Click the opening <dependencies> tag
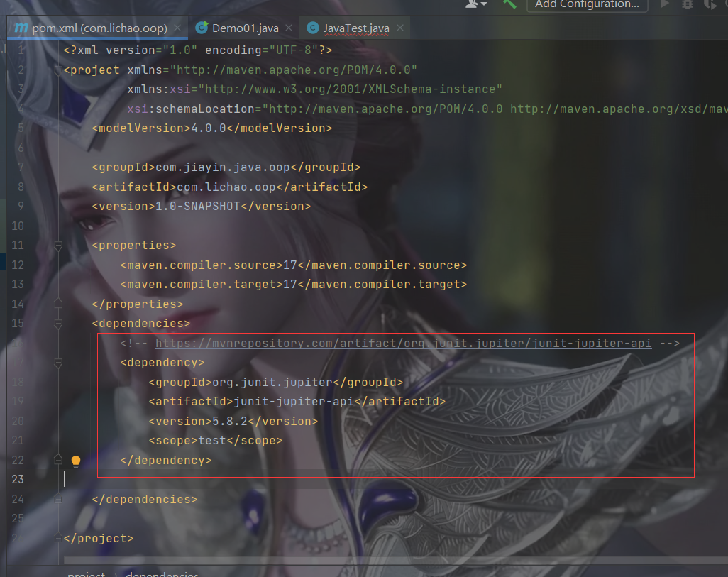Screen dimensions: 728x577 [141, 324]
